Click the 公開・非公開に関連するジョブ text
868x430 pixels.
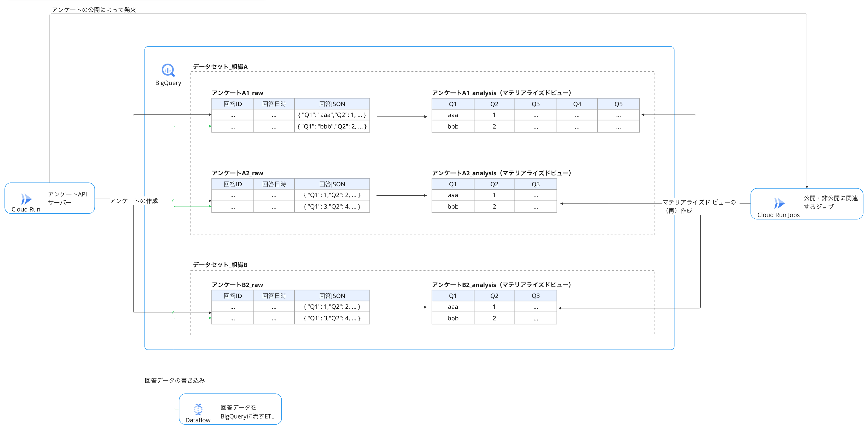click(x=830, y=202)
